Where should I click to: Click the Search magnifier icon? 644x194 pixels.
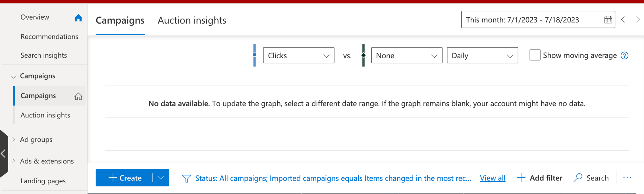tap(578, 178)
